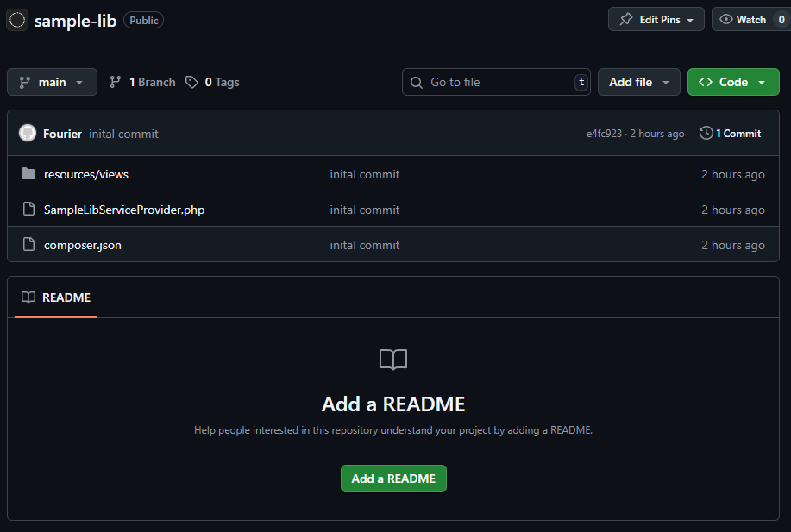Open the Edit Pins dropdown
The width and height of the screenshot is (791, 532).
[x=656, y=19]
